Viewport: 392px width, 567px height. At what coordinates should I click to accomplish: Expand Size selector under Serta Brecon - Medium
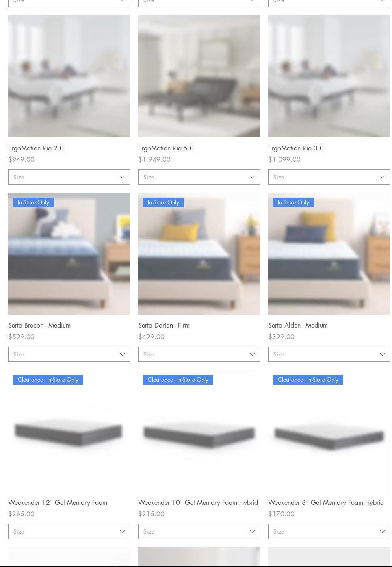69,354
